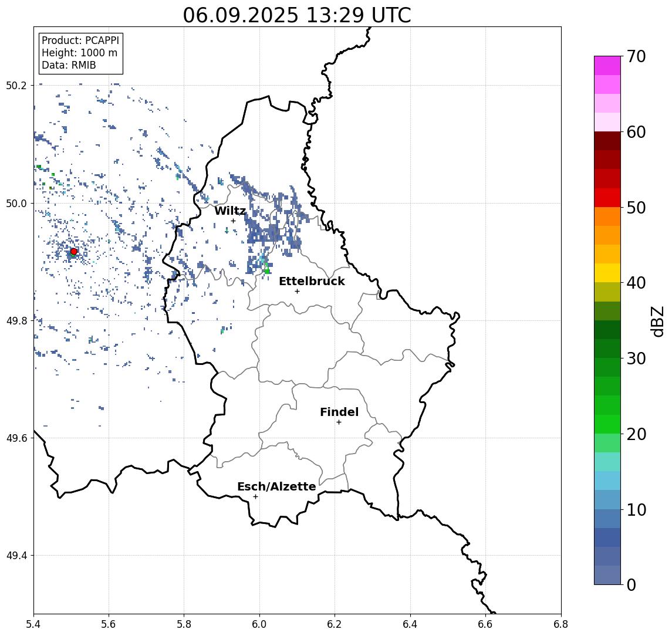Select the Esch/Alzette city label
The image size is (672, 636).
click(276, 486)
